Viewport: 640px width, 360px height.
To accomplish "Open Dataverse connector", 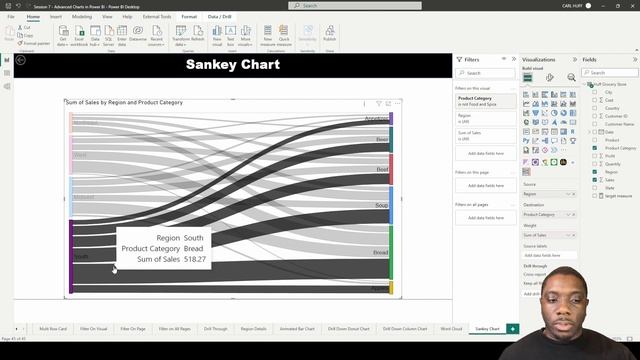I will tap(138, 33).
